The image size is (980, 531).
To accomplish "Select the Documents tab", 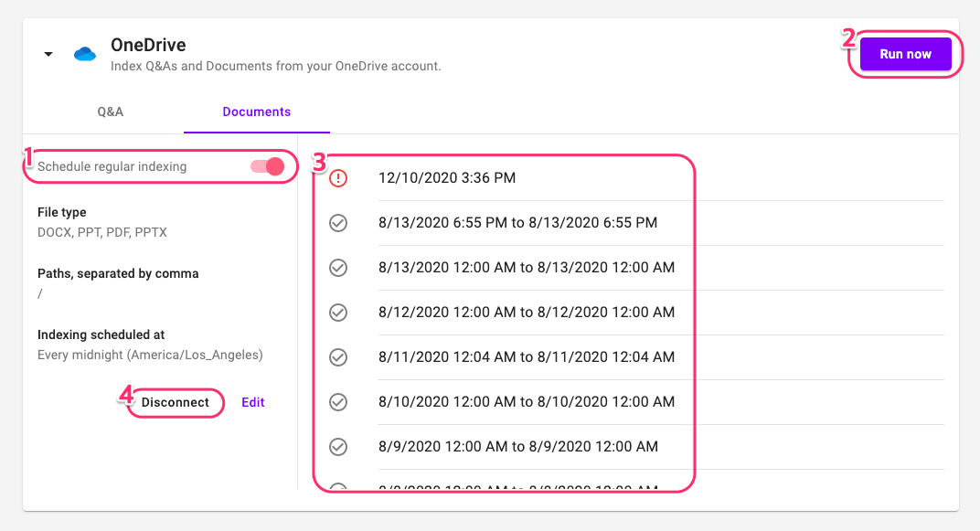I will (256, 112).
